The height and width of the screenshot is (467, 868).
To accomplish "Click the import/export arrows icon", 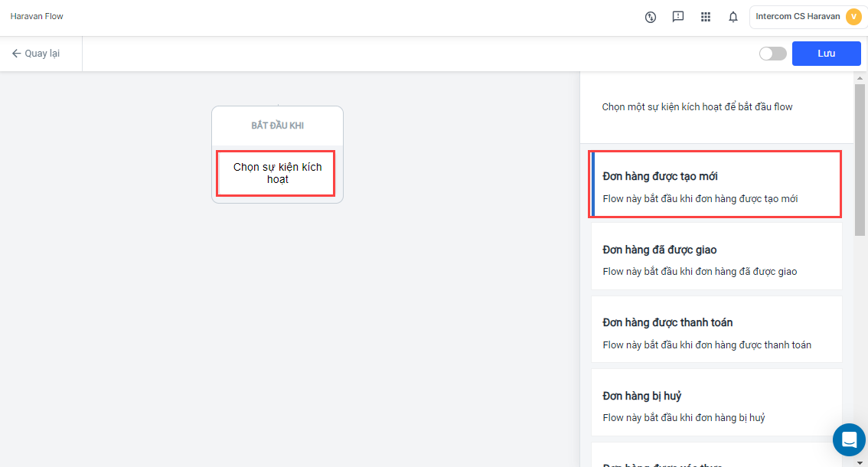I will tap(651, 17).
